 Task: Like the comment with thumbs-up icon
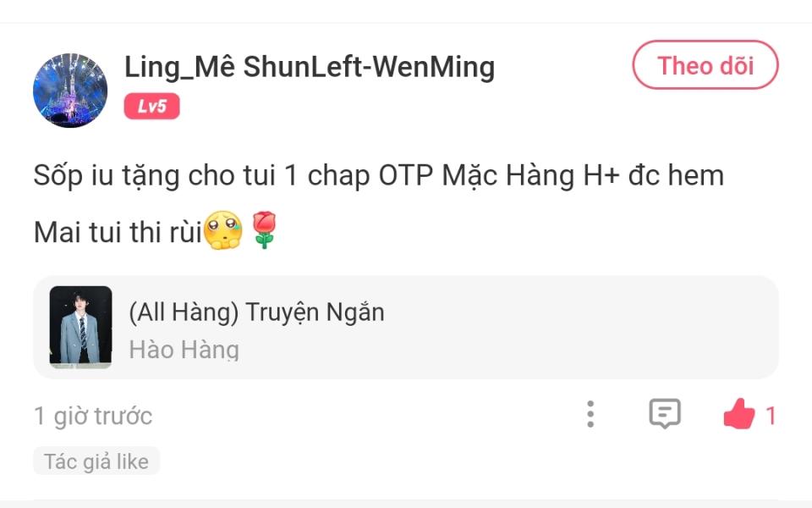pyautogui.click(x=739, y=414)
